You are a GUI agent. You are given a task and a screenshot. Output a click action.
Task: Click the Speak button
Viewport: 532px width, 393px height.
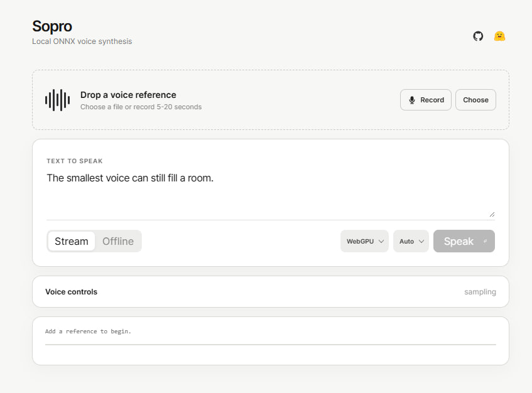click(464, 241)
